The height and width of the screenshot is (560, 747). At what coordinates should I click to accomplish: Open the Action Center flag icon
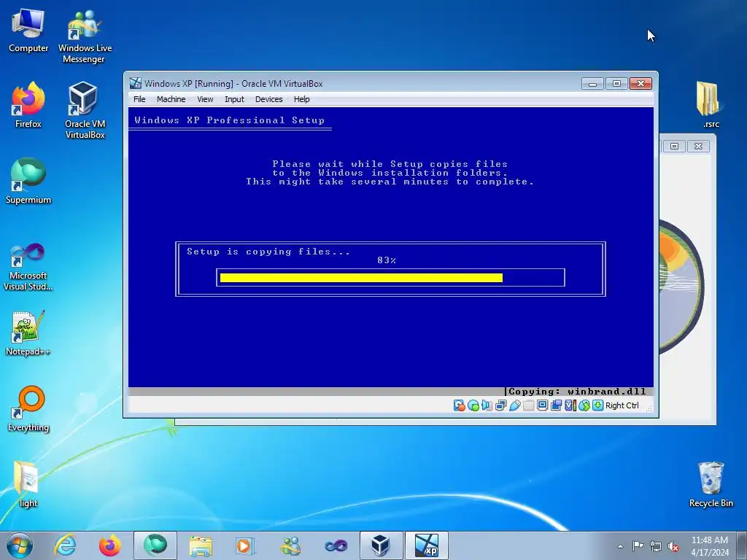coord(638,545)
